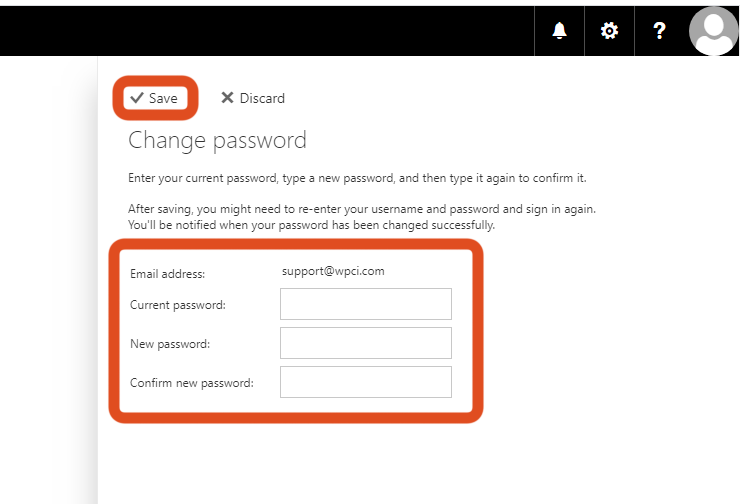Image resolution: width=740 pixels, height=504 pixels.
Task: Focus the Current password input field
Action: [365, 304]
